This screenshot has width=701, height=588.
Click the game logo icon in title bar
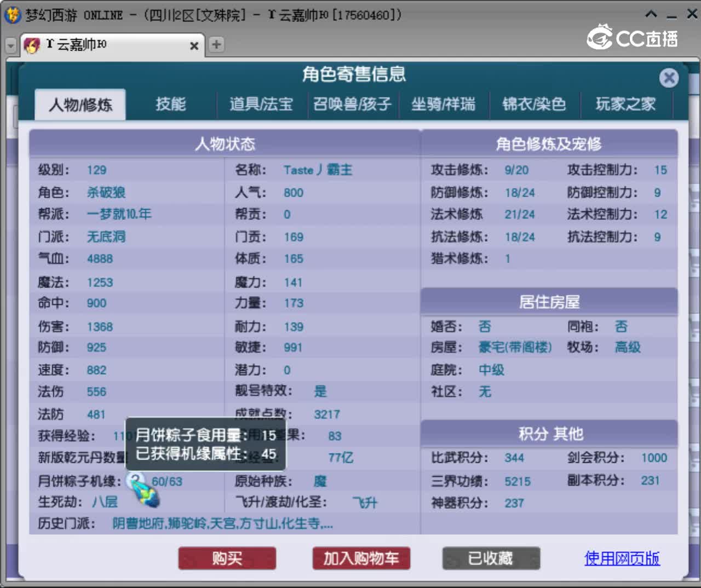click(13, 15)
